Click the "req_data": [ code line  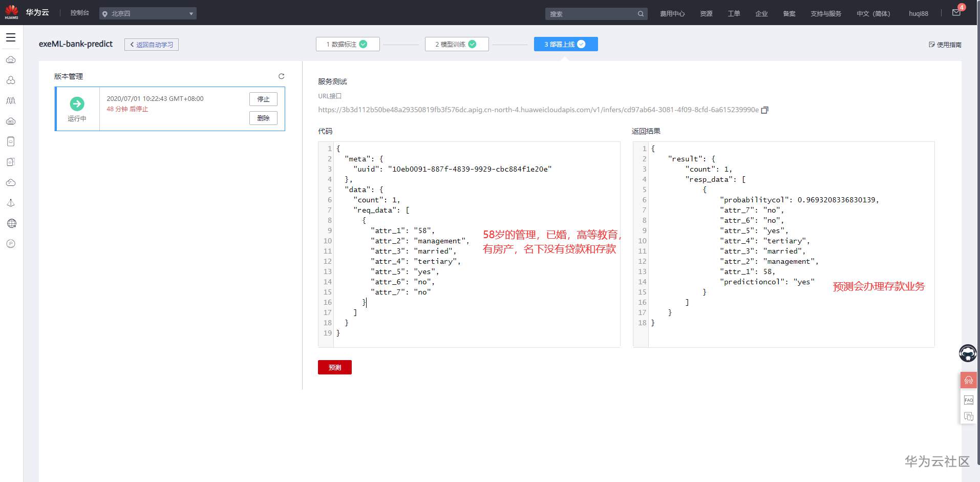pos(381,210)
